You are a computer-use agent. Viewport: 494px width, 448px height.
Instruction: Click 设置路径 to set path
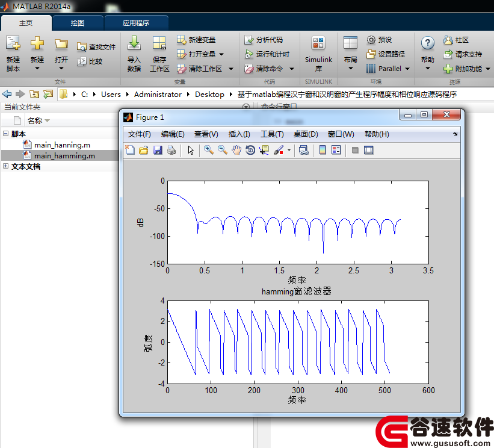pos(386,54)
